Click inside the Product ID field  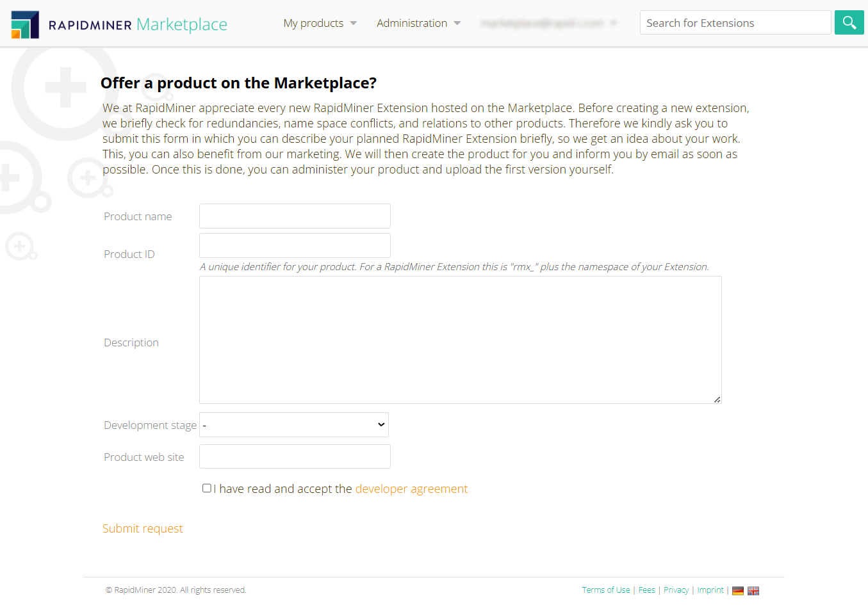(295, 245)
